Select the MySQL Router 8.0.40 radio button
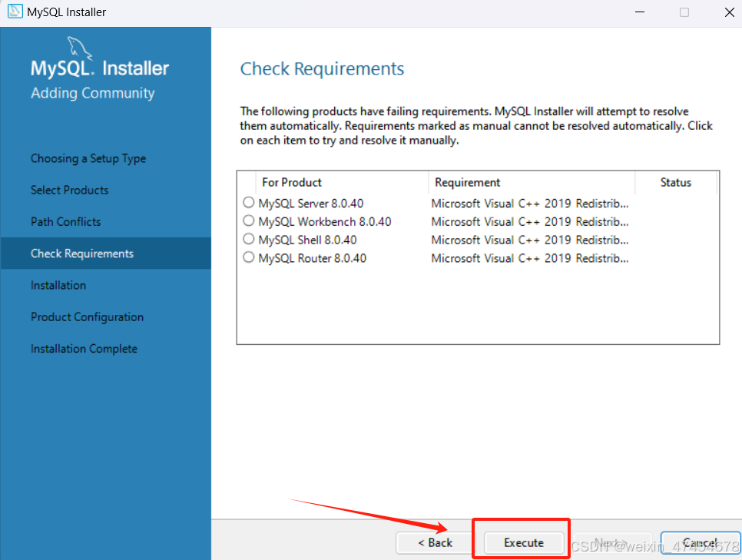 248,257
